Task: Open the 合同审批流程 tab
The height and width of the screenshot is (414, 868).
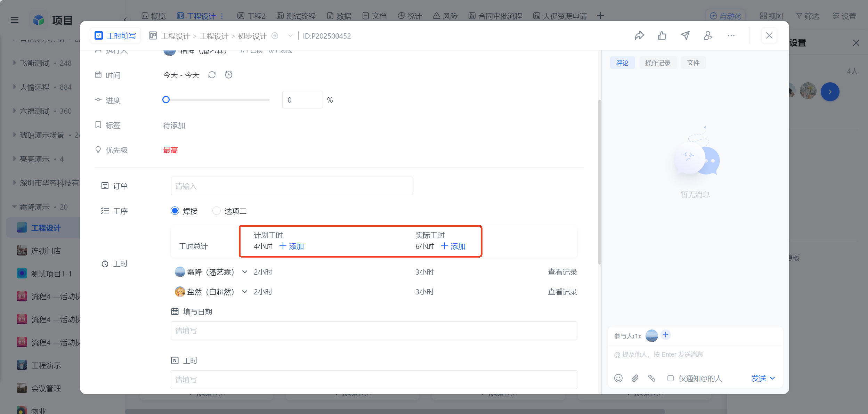Action: [x=495, y=16]
